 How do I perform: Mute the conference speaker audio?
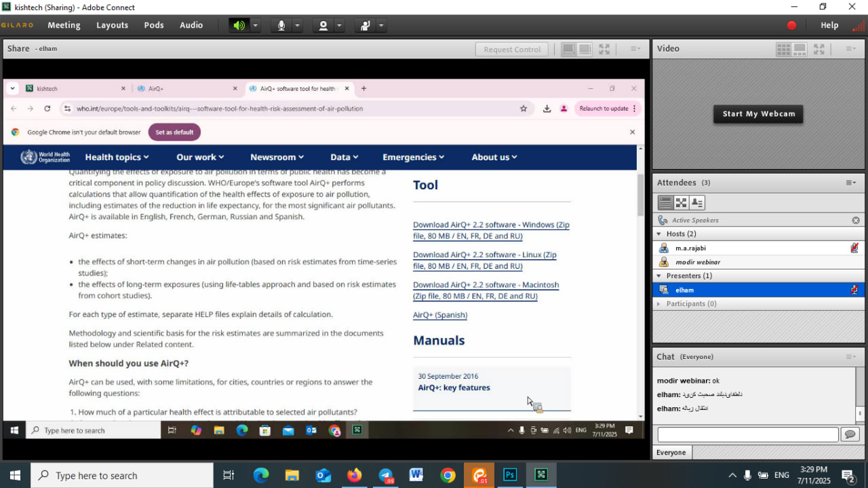pos(239,25)
